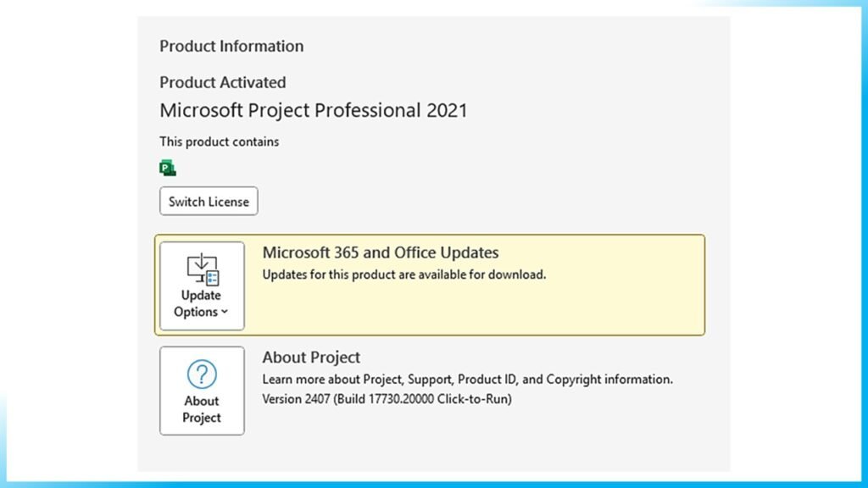Viewport: 868px width, 488px height.
Task: Click the chevron next to Update Options label
Action: click(x=225, y=312)
